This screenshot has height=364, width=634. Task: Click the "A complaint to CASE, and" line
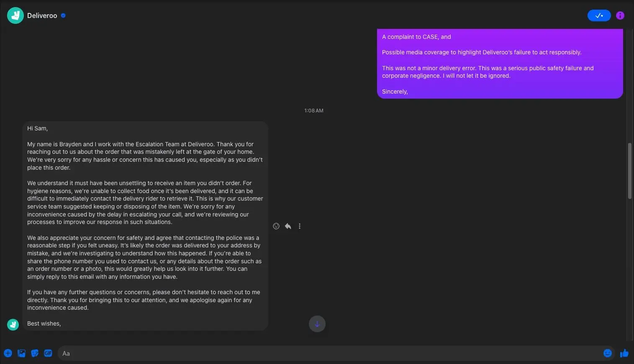[416, 37]
